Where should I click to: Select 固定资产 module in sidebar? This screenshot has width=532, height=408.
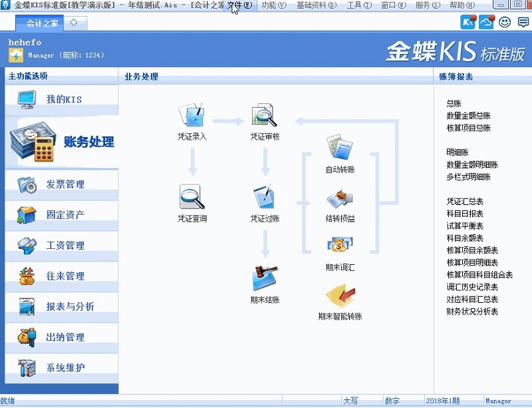tap(62, 215)
